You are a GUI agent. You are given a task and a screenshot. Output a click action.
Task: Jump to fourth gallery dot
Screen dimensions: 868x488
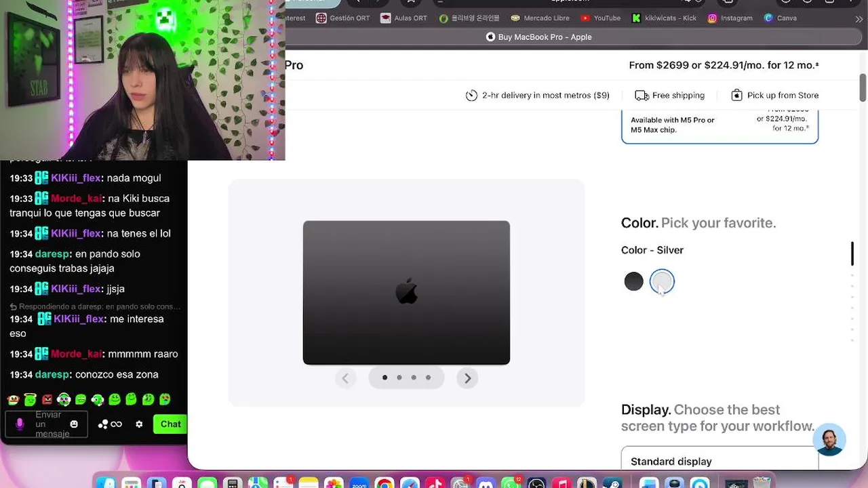pyautogui.click(x=428, y=378)
